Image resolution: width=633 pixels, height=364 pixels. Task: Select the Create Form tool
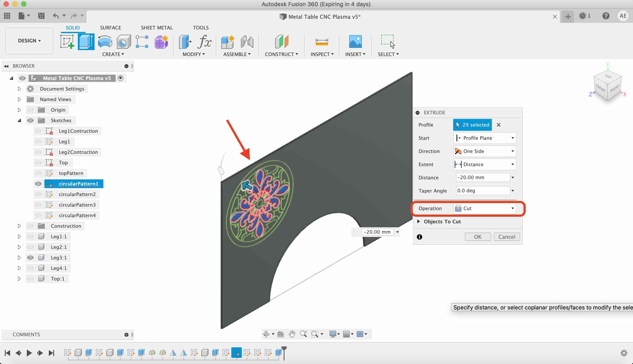[x=162, y=42]
